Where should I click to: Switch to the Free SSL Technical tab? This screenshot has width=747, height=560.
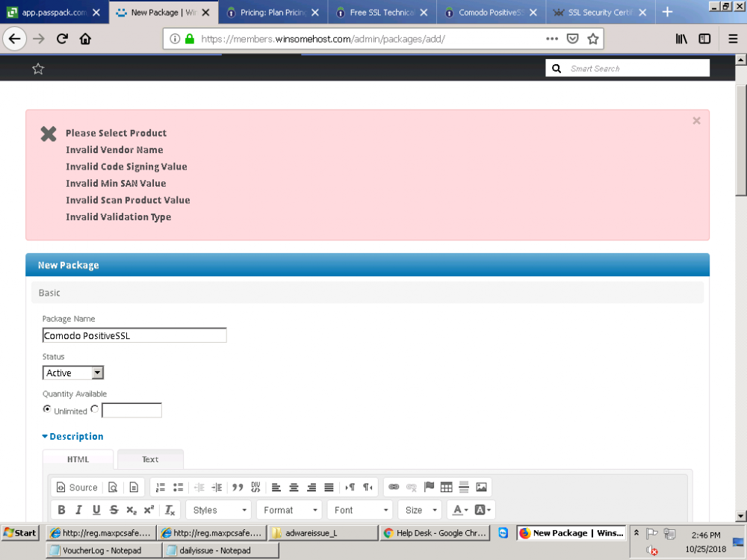click(382, 13)
